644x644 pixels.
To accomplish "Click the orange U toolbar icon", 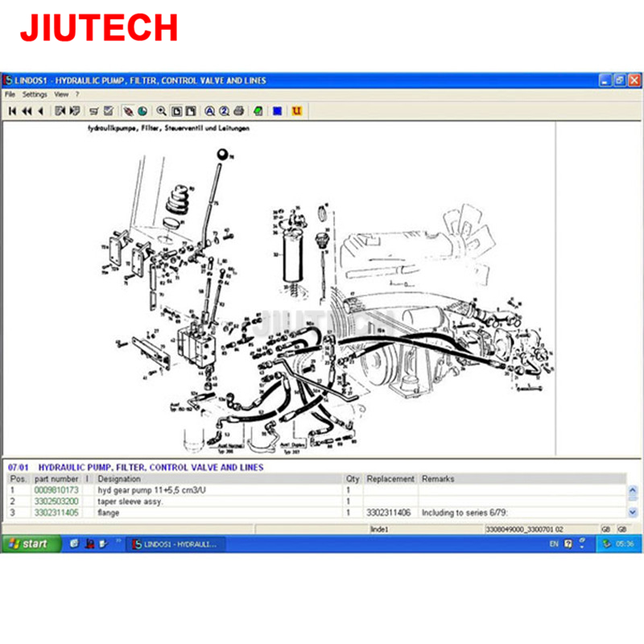I will (296, 111).
